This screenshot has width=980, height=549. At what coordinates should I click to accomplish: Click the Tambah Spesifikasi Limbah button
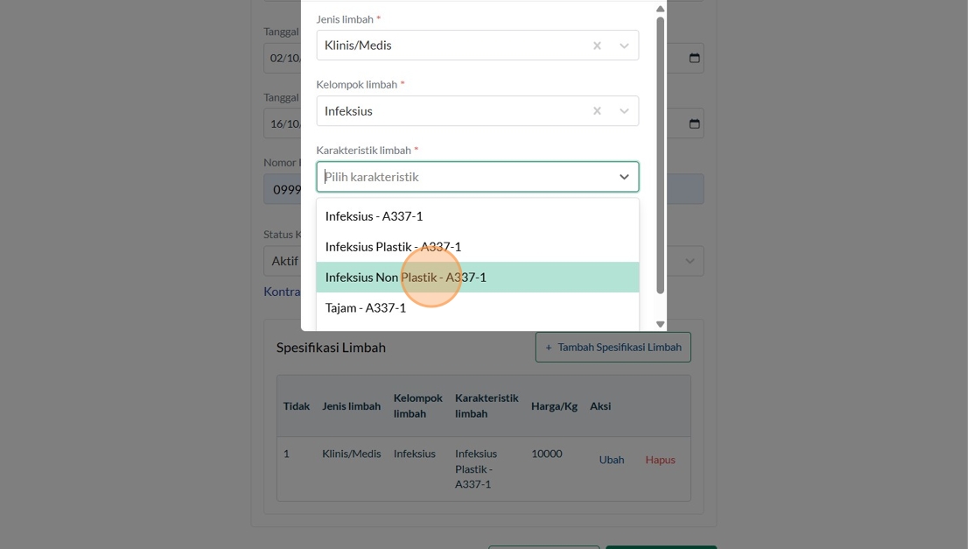coord(612,348)
